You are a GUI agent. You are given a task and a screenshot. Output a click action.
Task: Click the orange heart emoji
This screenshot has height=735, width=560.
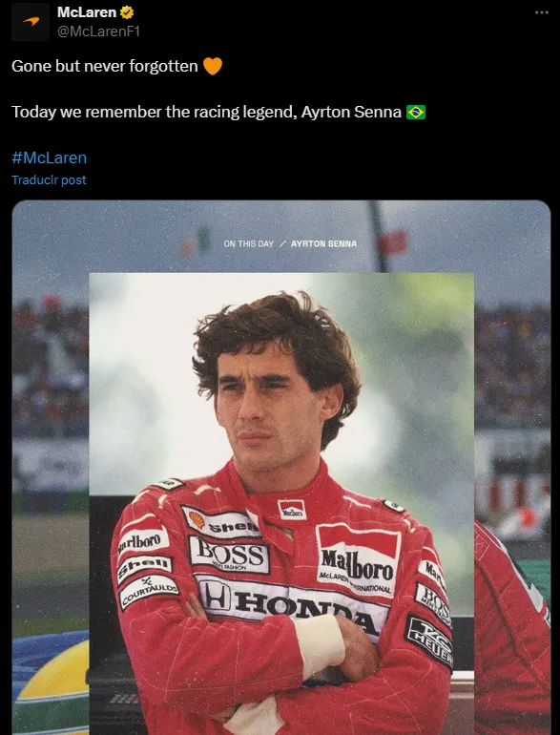click(x=213, y=66)
